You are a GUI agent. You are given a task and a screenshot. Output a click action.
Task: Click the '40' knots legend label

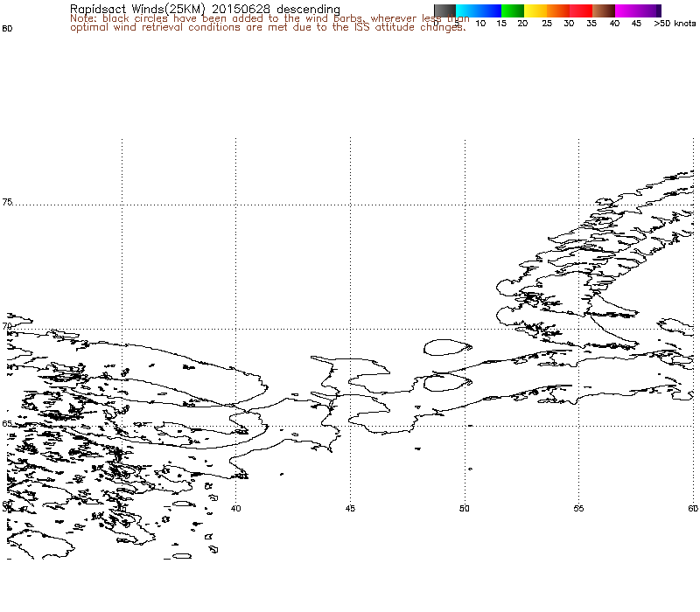[615, 24]
